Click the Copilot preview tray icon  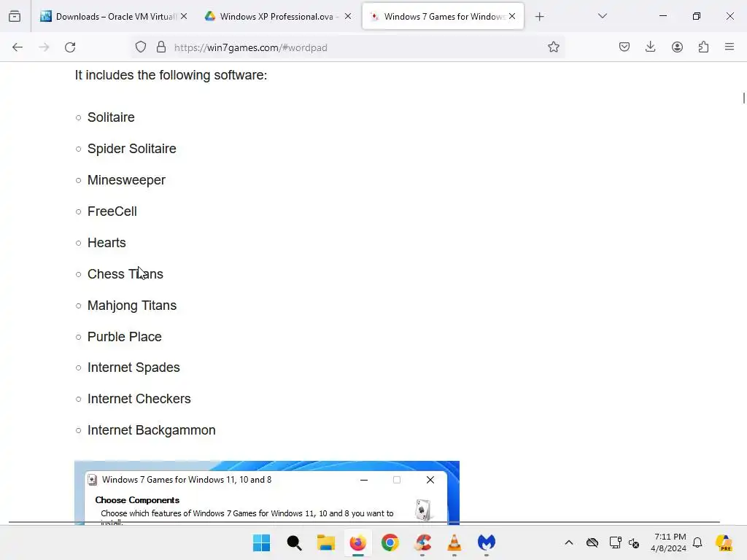[724, 542]
